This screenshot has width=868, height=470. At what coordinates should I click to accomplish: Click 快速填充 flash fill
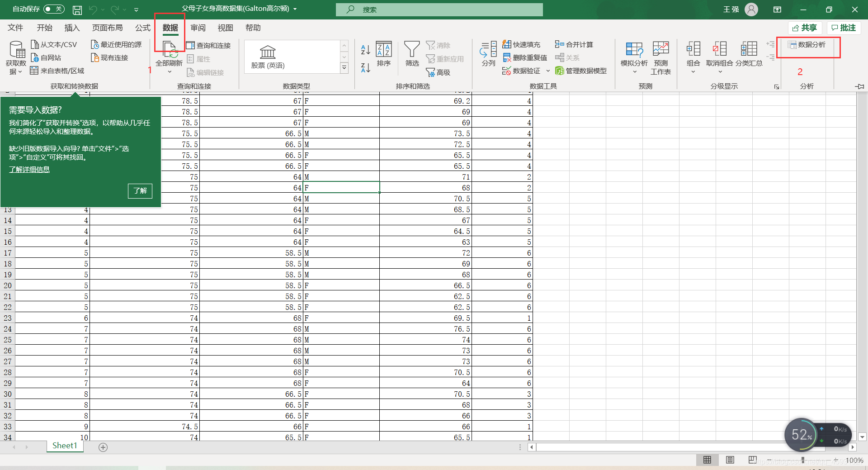coord(521,44)
